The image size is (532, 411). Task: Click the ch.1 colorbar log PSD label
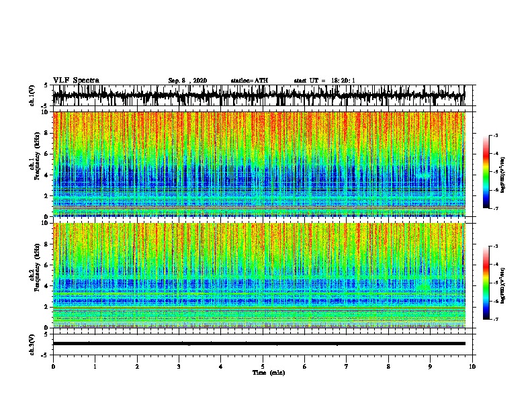(503, 175)
